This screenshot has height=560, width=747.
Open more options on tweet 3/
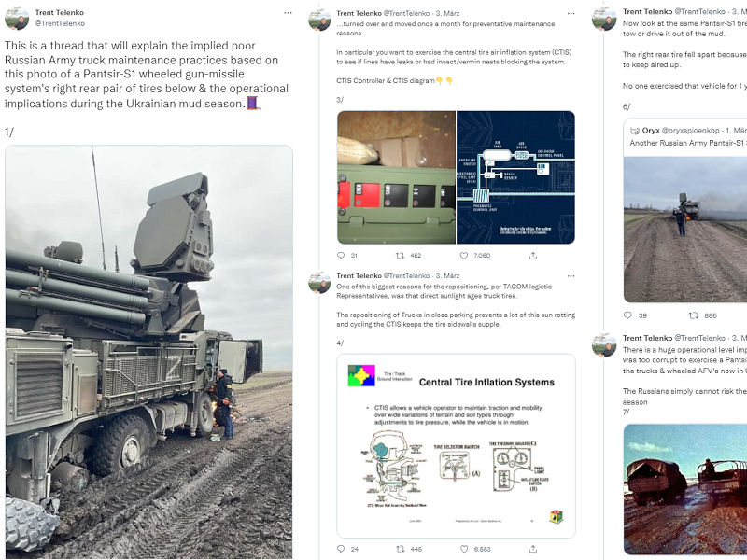571,13
